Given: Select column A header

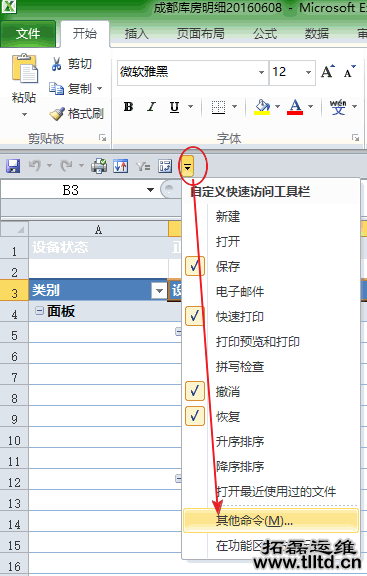Looking at the screenshot, I should pos(98,229).
